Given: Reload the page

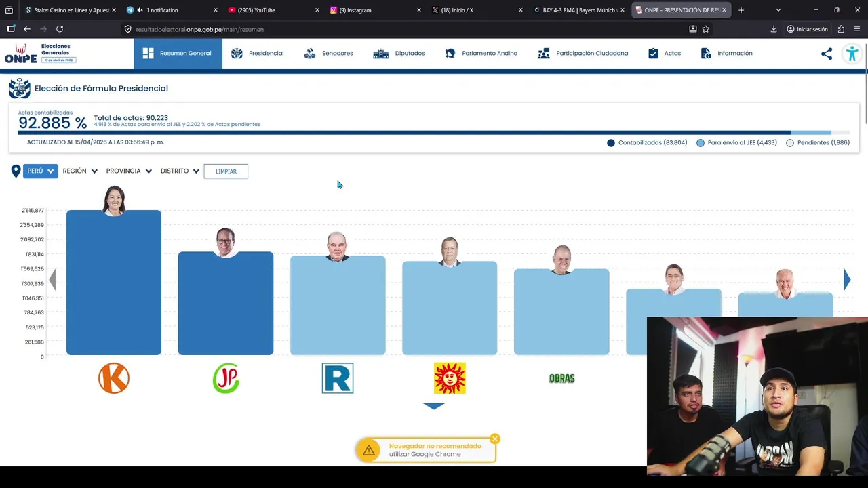Looking at the screenshot, I should coord(60,29).
